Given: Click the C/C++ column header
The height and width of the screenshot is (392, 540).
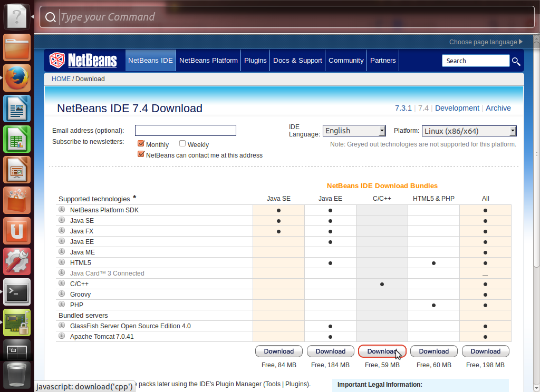Looking at the screenshot, I should coord(382,199).
